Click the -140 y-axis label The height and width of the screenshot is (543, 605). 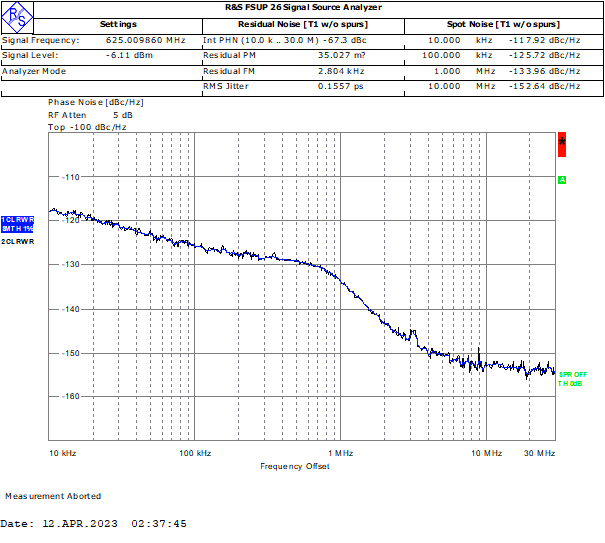pyautogui.click(x=71, y=309)
